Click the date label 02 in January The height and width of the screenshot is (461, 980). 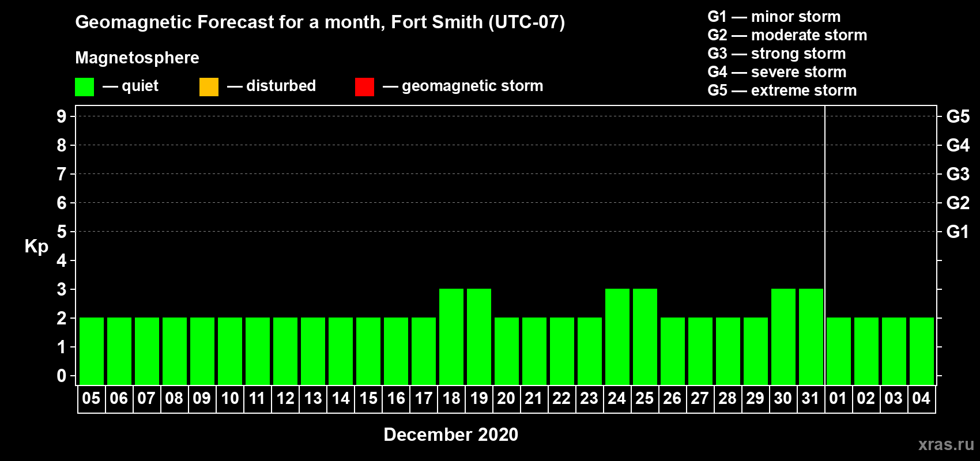pyautogui.click(x=866, y=398)
